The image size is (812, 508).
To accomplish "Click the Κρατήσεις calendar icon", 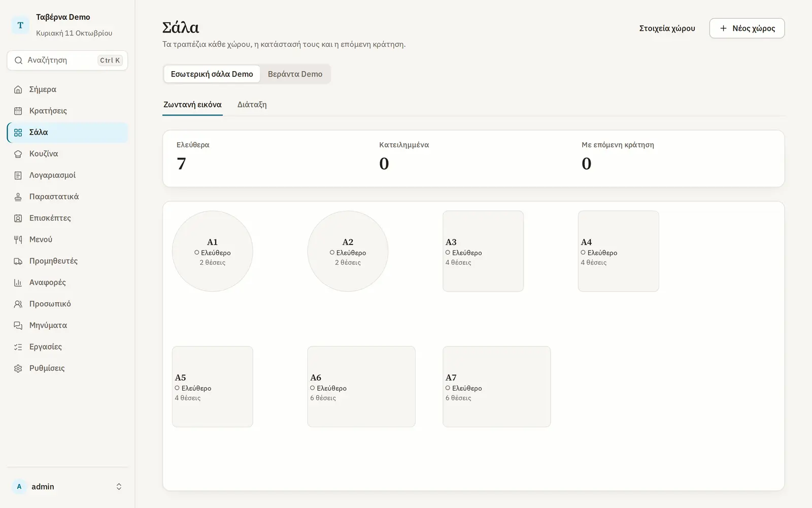I will pyautogui.click(x=18, y=111).
